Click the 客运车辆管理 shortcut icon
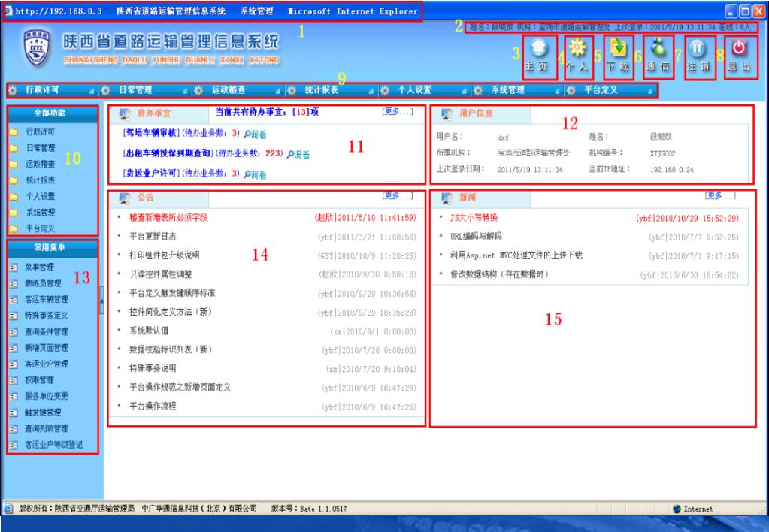Image resolution: width=769 pixels, height=532 pixels. coord(14,300)
